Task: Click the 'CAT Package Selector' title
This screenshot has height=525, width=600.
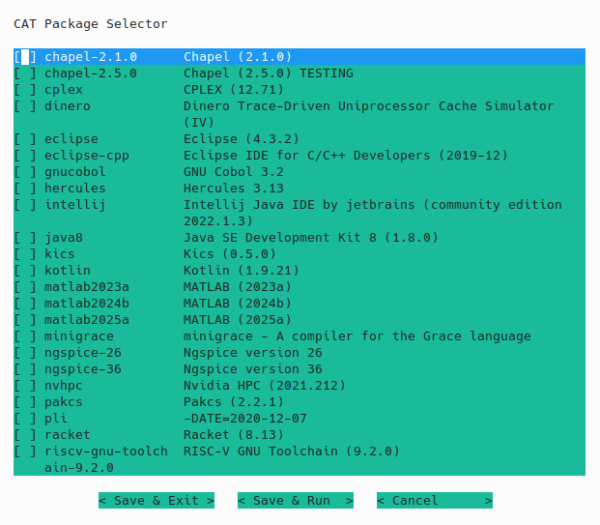Action: pos(91,24)
